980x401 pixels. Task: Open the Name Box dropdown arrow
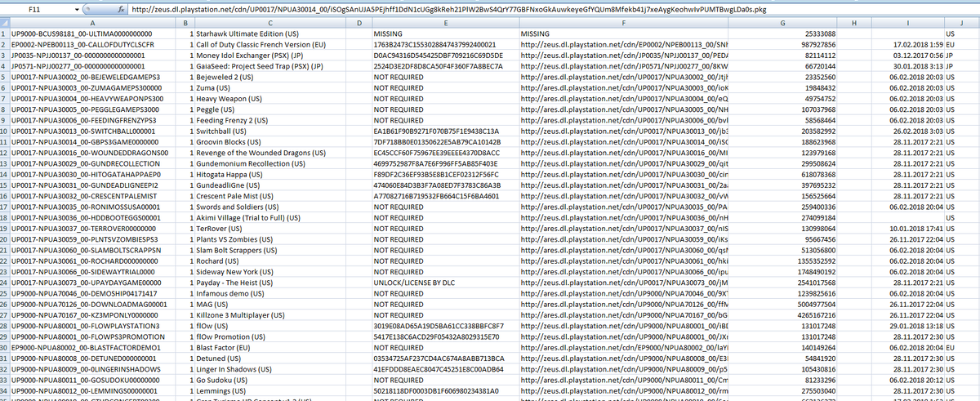[x=78, y=9]
